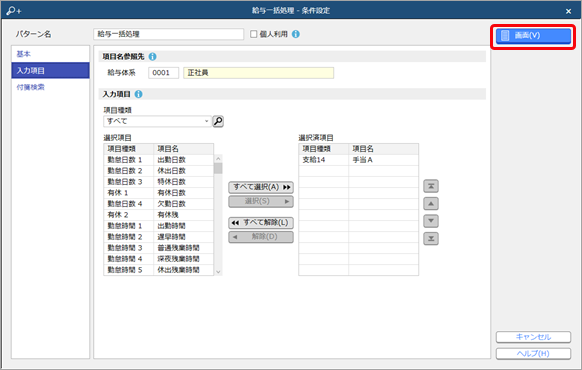Click the 選択(S) button
This screenshot has width=582, height=370.
(261, 202)
